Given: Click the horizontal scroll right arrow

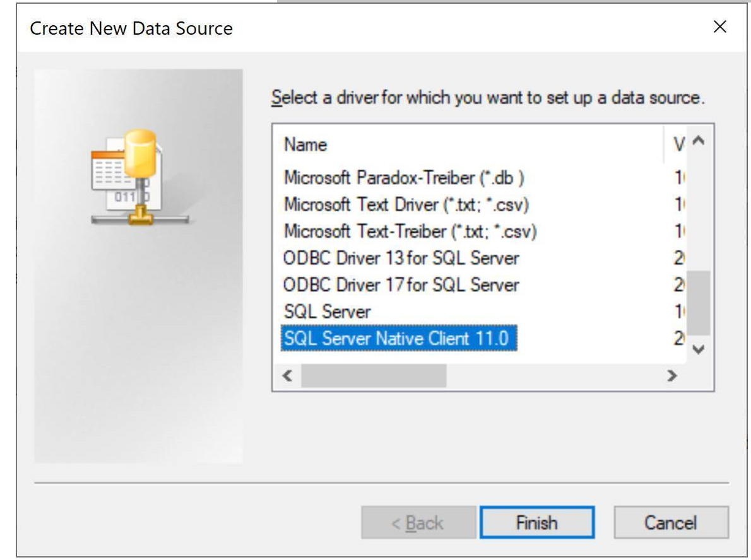Looking at the screenshot, I should (672, 376).
